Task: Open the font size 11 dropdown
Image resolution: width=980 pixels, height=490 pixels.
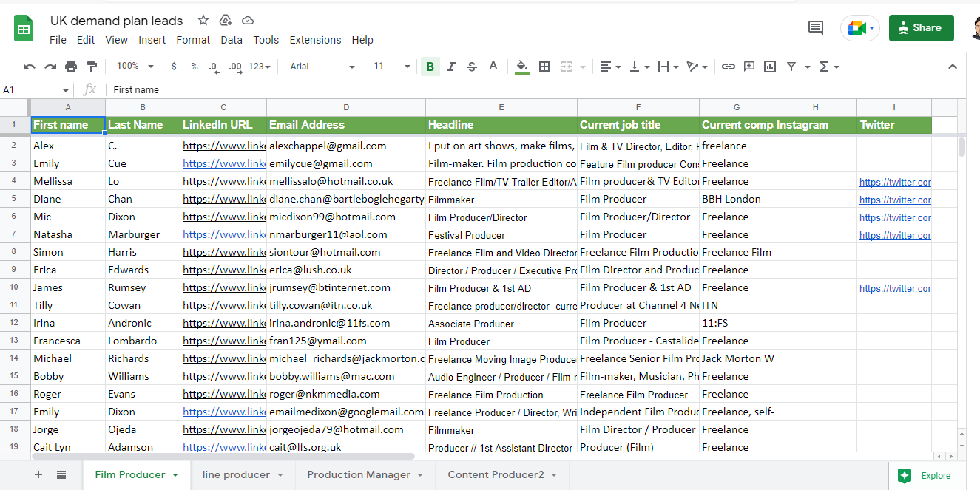Action: click(x=391, y=67)
